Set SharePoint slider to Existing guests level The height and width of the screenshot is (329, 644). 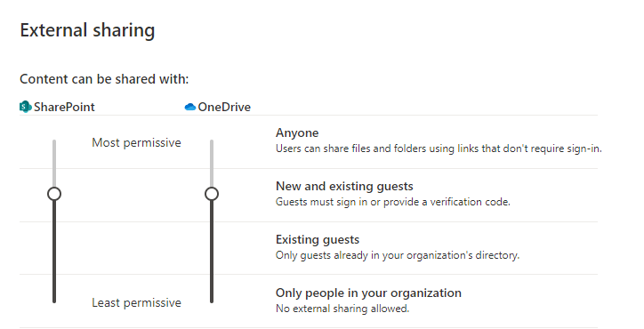[54, 248]
